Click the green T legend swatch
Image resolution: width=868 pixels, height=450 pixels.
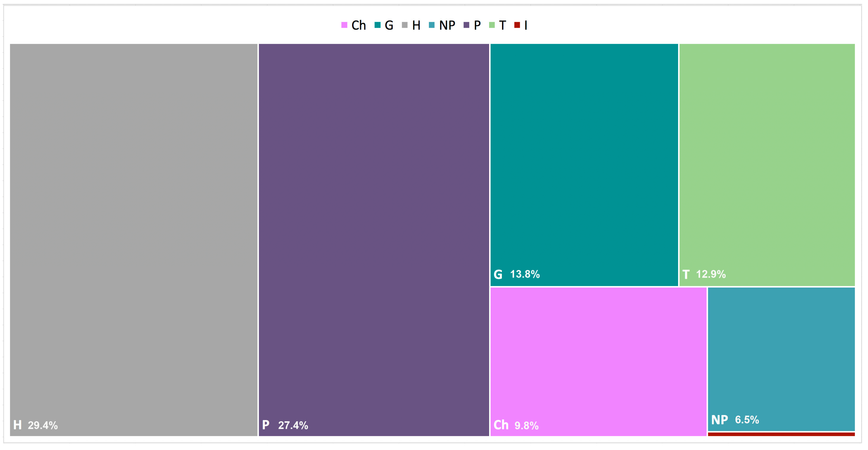point(492,25)
